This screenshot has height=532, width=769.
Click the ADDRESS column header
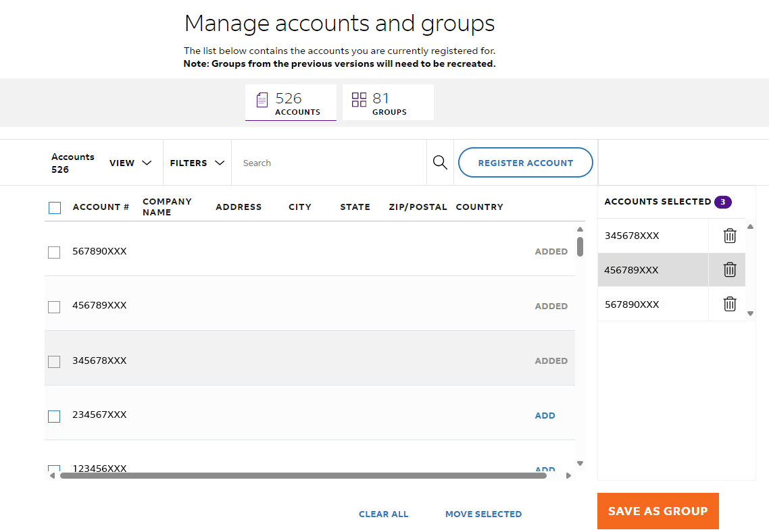(239, 207)
